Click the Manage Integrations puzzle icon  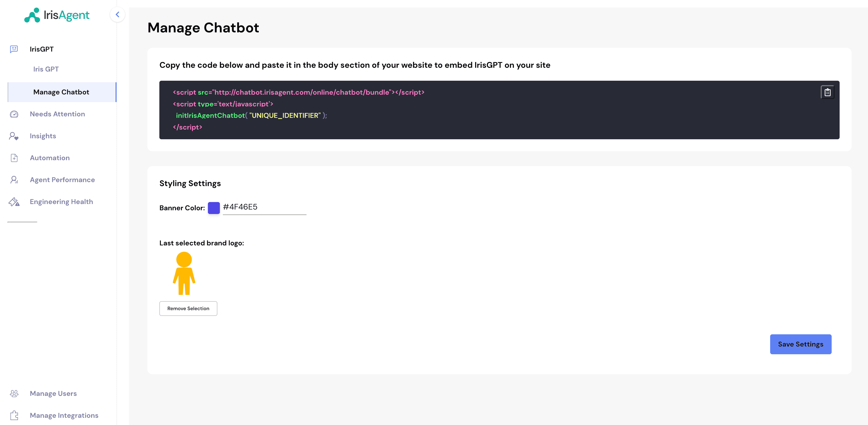(14, 415)
